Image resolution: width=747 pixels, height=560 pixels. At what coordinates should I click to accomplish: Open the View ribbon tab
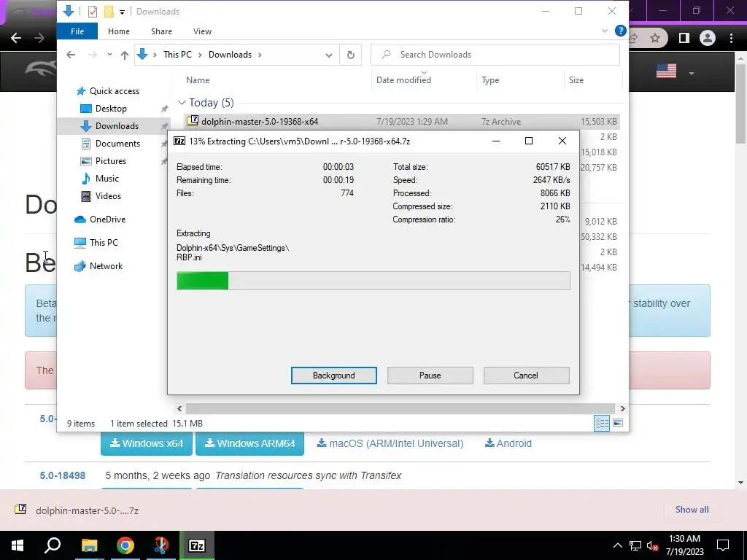click(x=203, y=31)
